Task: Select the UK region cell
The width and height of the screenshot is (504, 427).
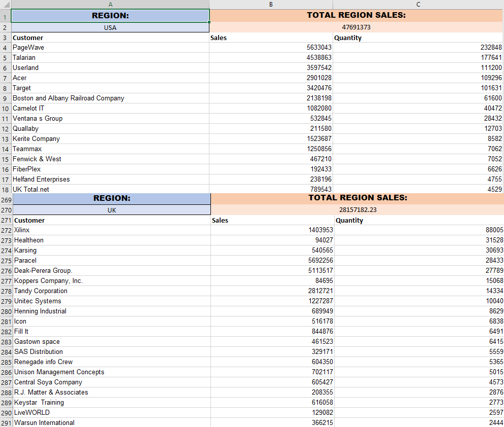Action: pyautogui.click(x=112, y=210)
